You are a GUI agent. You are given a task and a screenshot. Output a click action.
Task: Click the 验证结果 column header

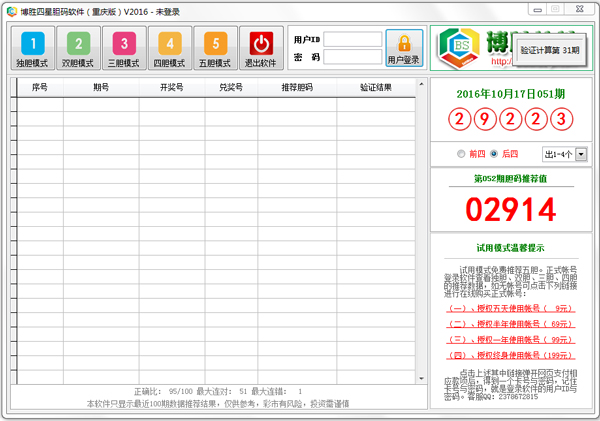[x=376, y=87]
